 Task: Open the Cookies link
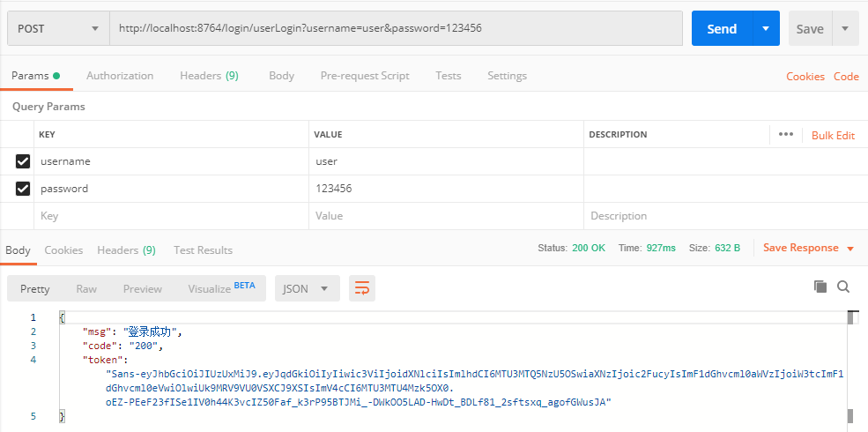click(x=805, y=77)
